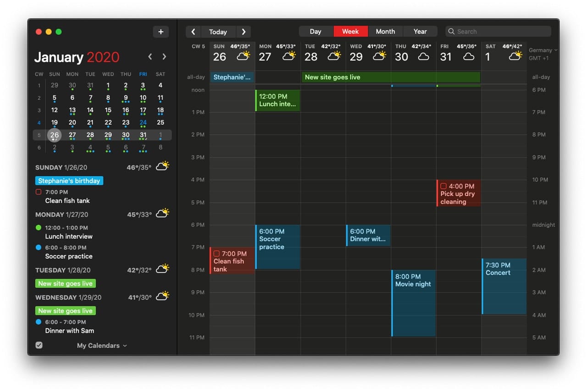Screen dimensions: 587x392
Task: Expand the My Calendars dropdown
Action: [x=102, y=346]
